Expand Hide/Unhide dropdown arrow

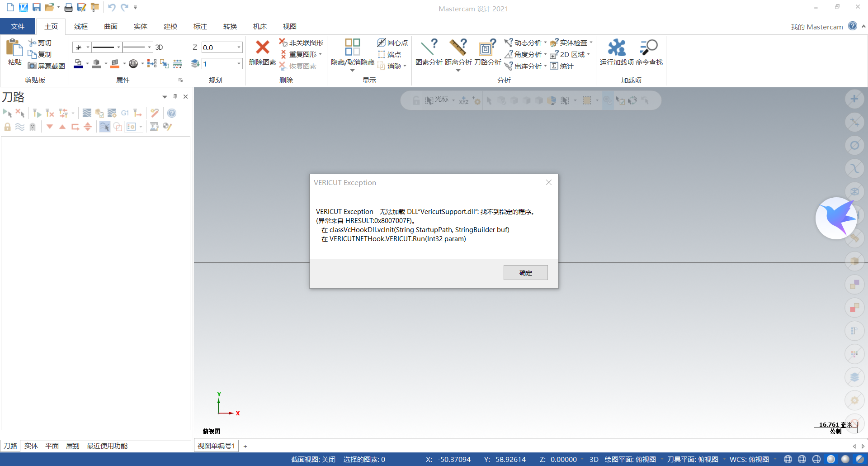tap(352, 71)
